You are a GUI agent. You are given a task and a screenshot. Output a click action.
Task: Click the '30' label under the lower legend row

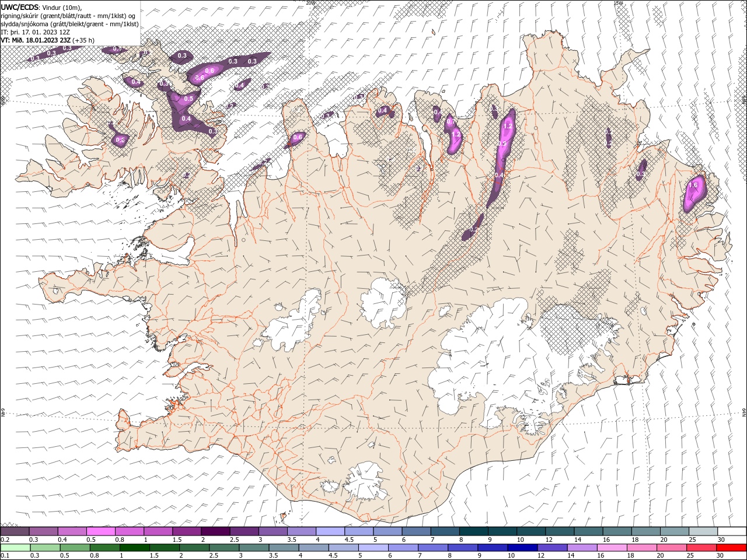(x=720, y=556)
